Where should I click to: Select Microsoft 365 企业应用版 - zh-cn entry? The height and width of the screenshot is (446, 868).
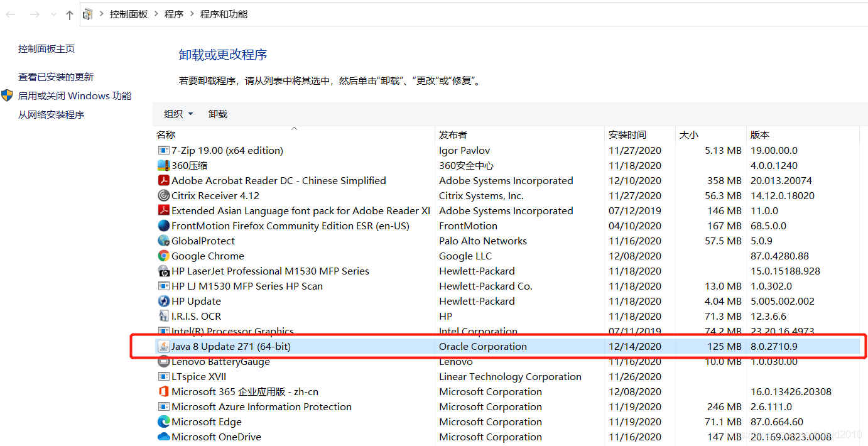click(245, 392)
